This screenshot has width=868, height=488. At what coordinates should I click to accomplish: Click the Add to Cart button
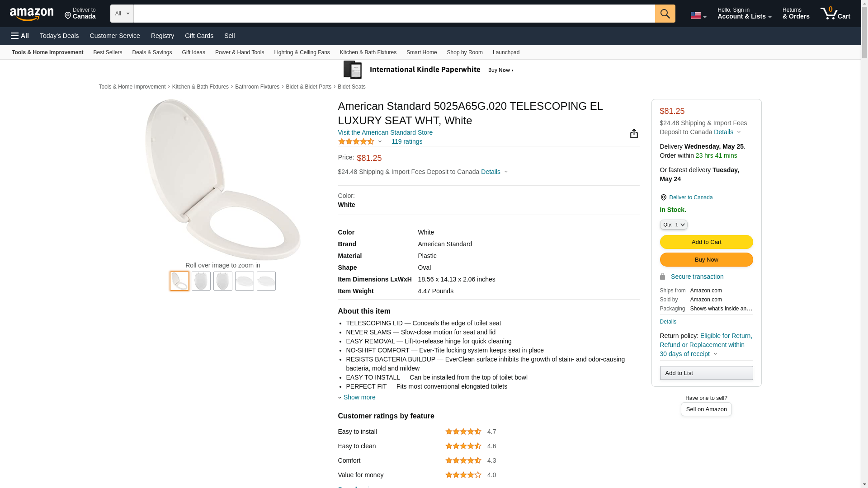point(706,242)
